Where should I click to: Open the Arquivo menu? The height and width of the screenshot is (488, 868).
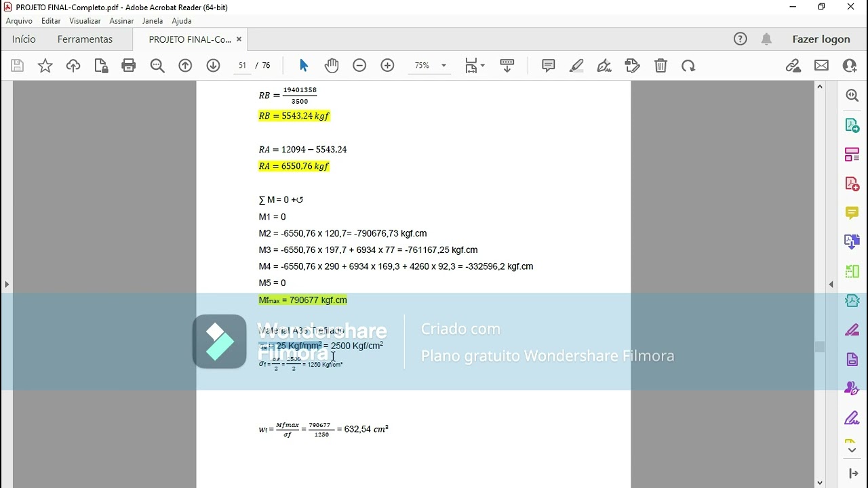[x=19, y=21]
